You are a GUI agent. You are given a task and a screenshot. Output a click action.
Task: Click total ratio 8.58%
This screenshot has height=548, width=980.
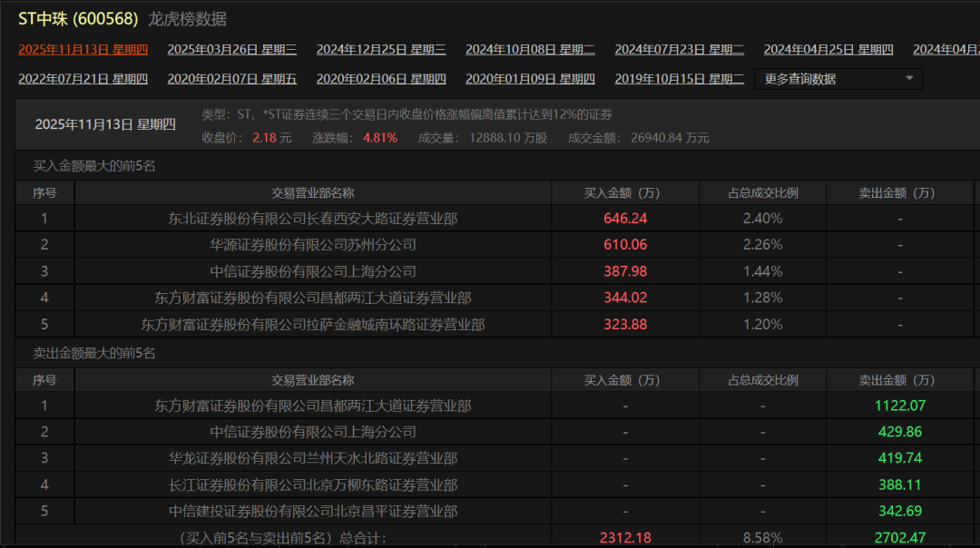click(x=762, y=538)
